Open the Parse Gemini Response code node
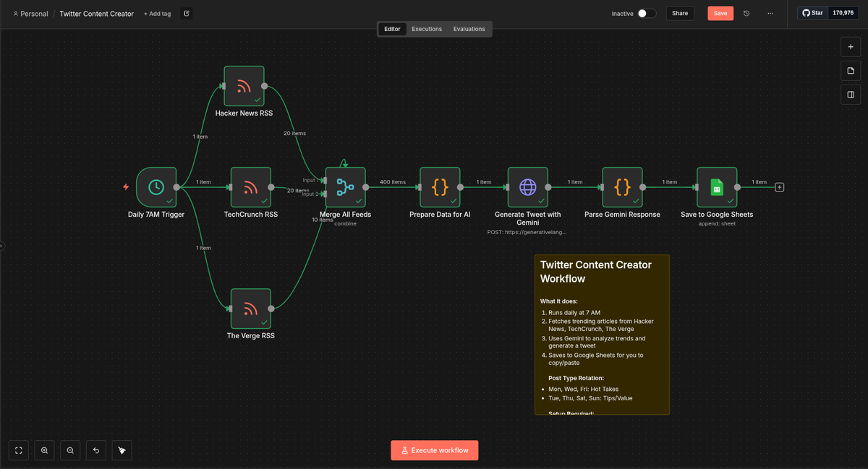Screen dimensions: 868x469 [x=622, y=187]
